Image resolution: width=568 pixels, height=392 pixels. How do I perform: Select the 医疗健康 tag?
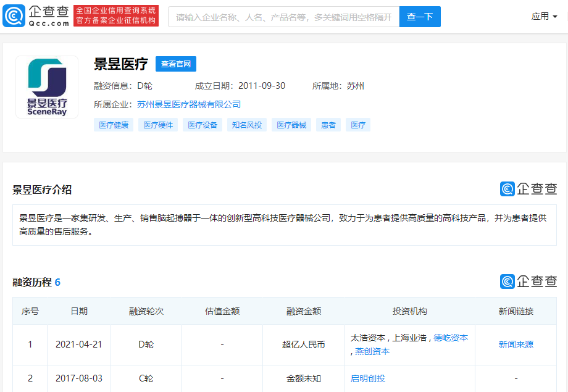(114, 125)
